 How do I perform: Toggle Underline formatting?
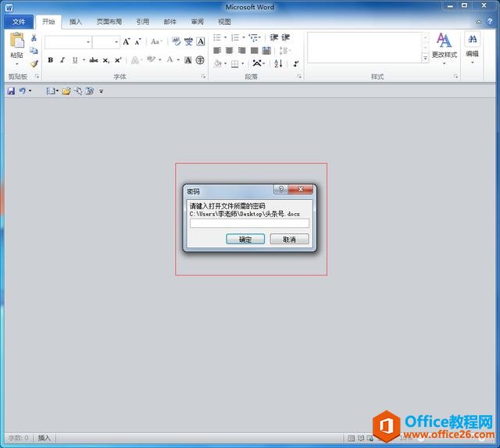coord(75,60)
